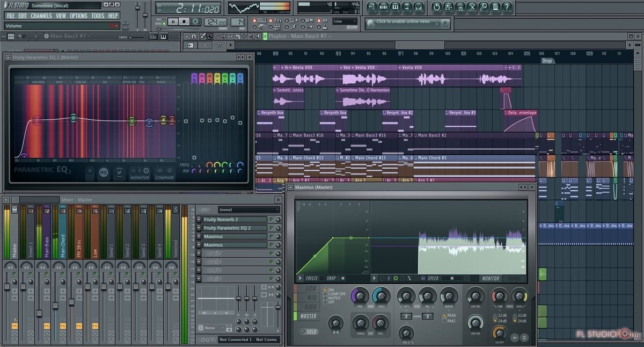Click the piano keyboard icon in channel toolbar
Viewport: 644px width, 347px height.
coord(164,37)
